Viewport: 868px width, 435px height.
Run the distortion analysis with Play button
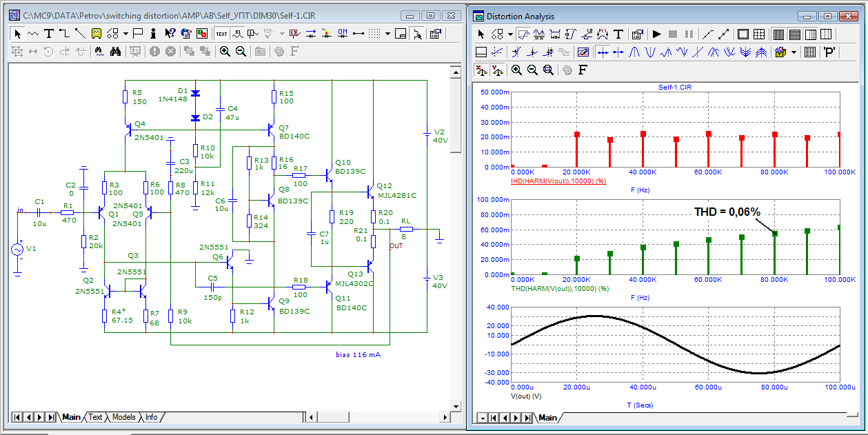click(657, 34)
